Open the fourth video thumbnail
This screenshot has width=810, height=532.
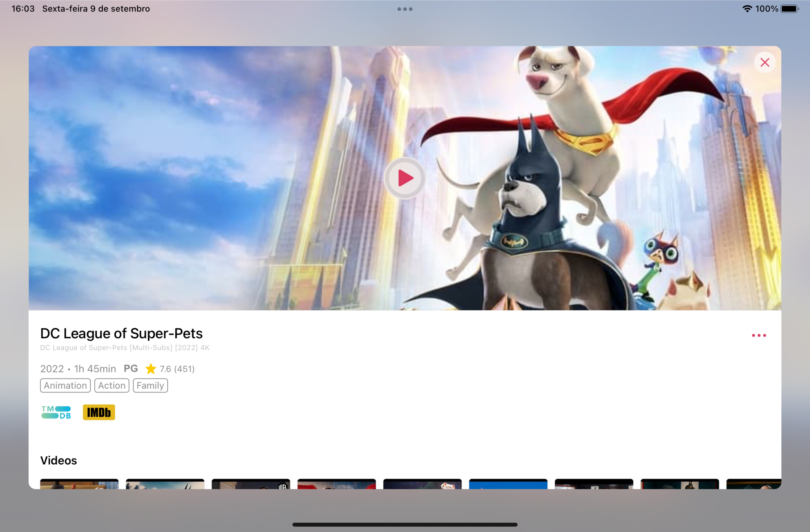(x=337, y=484)
